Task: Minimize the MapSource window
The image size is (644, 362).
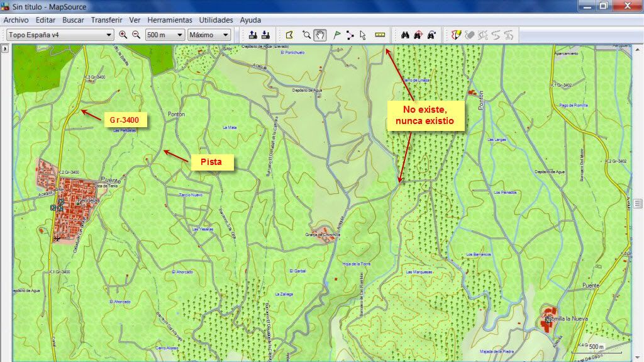Action: click(x=588, y=6)
